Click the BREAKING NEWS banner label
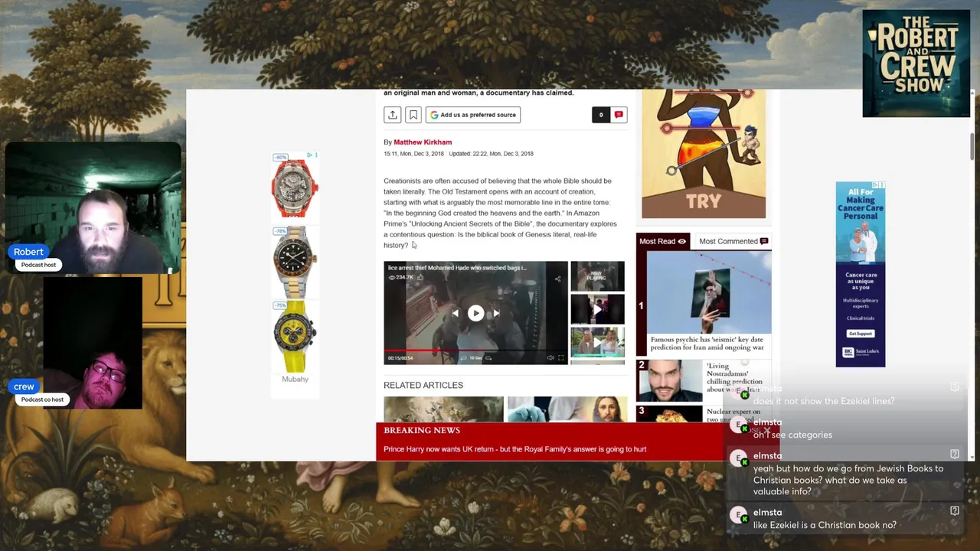The image size is (980, 551). pos(422,431)
